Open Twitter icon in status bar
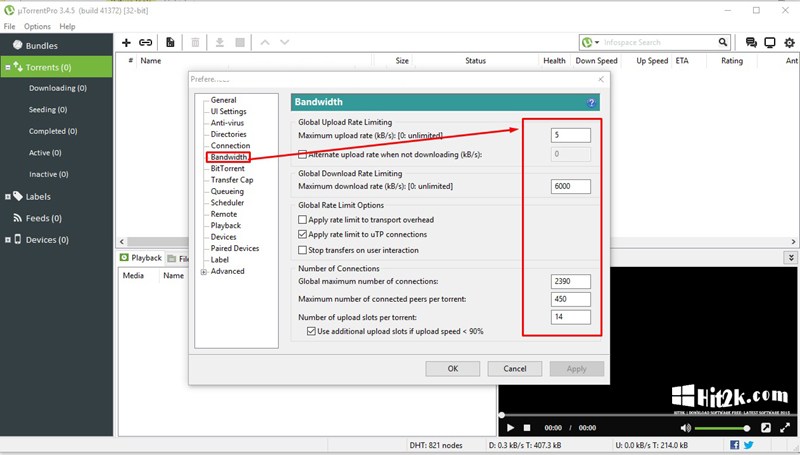The height and width of the screenshot is (455, 800). (x=748, y=445)
